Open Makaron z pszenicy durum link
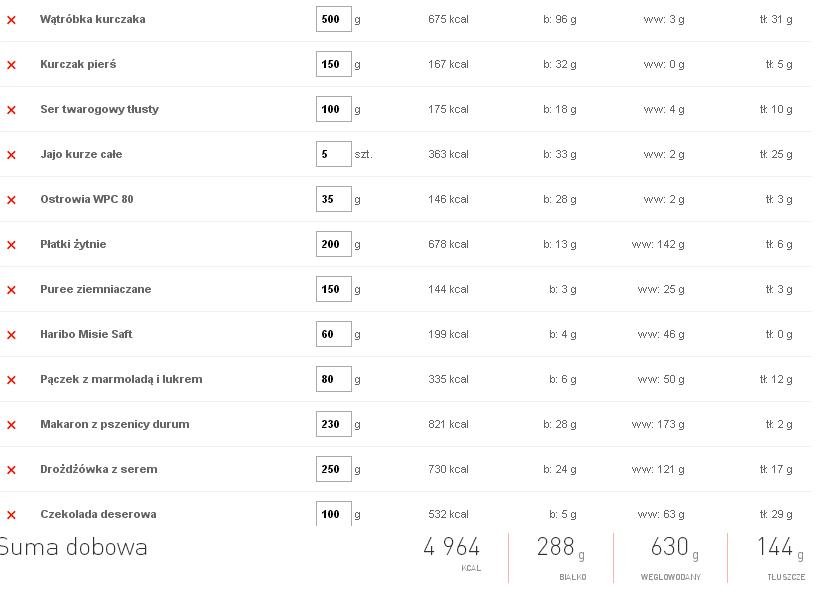This screenshot has height=602, width=839. [x=115, y=424]
